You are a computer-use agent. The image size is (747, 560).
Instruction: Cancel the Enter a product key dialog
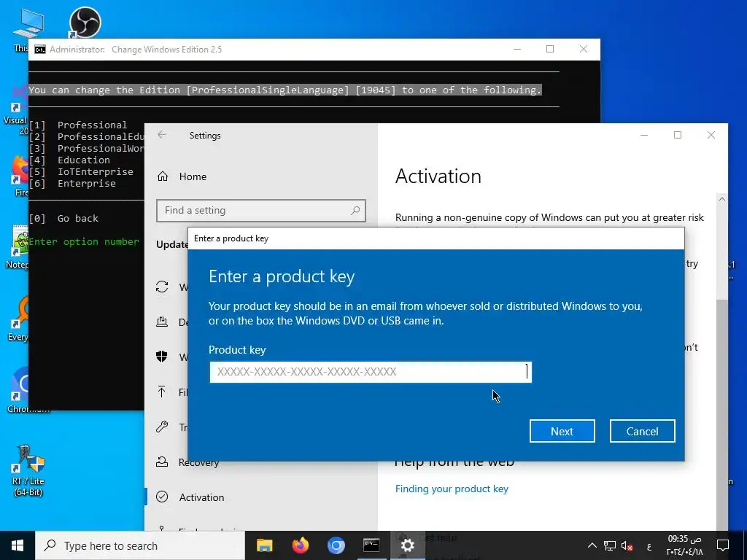tap(642, 431)
